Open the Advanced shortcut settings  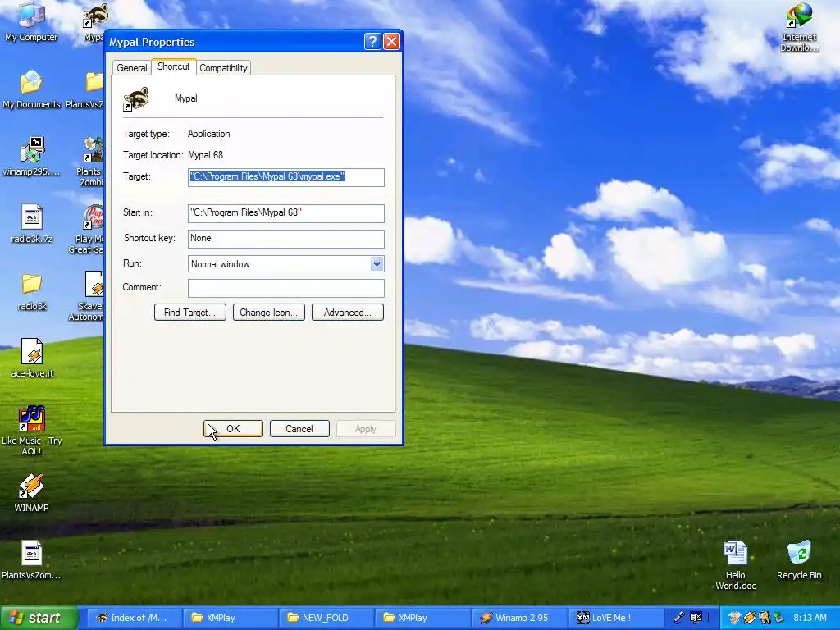pyautogui.click(x=348, y=313)
